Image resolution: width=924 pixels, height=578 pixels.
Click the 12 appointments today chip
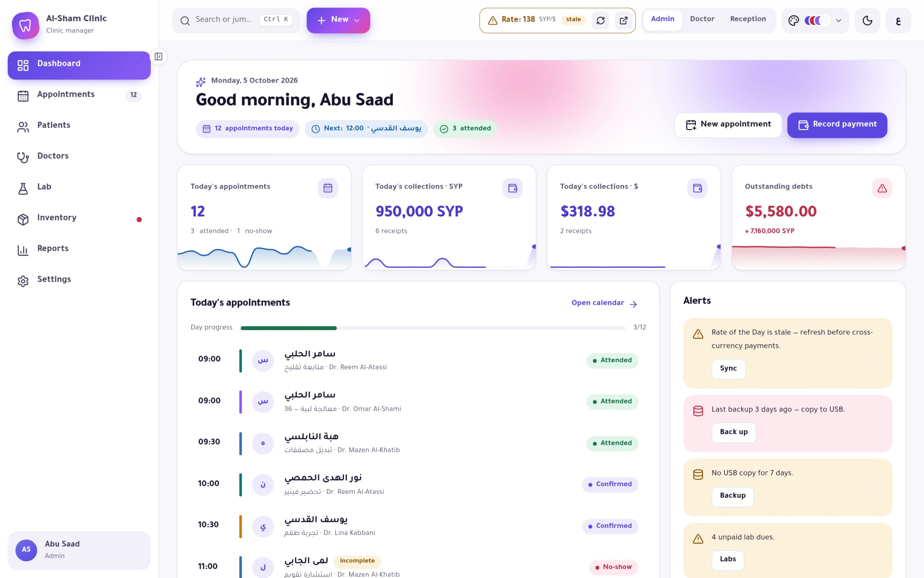point(247,129)
